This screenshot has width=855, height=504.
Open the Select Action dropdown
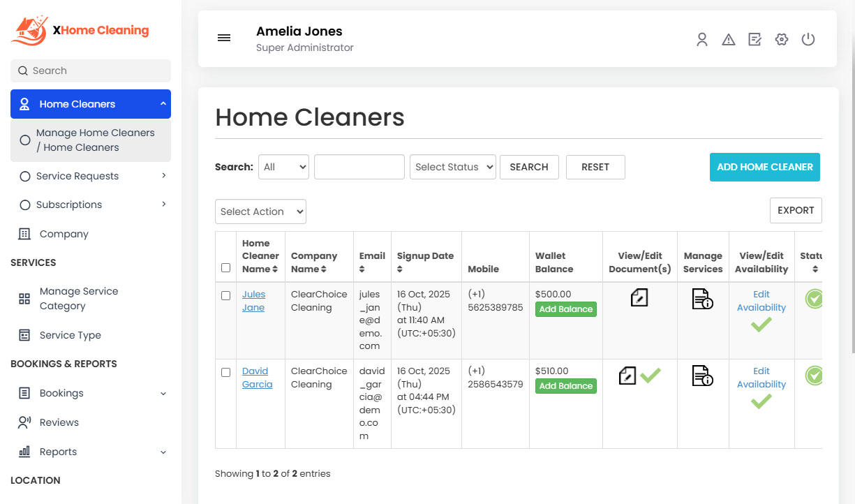click(260, 211)
